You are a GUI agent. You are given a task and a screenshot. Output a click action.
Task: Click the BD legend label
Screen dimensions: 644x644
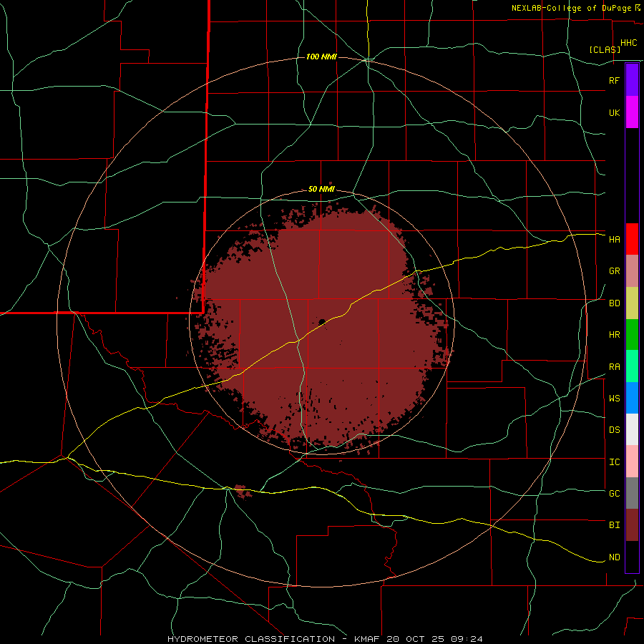[x=614, y=303]
